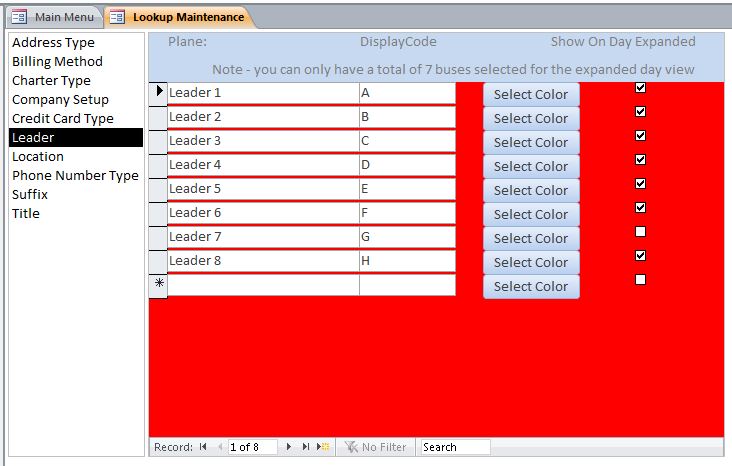Uncheck Show On Day for Leader 3

pyautogui.click(x=640, y=135)
